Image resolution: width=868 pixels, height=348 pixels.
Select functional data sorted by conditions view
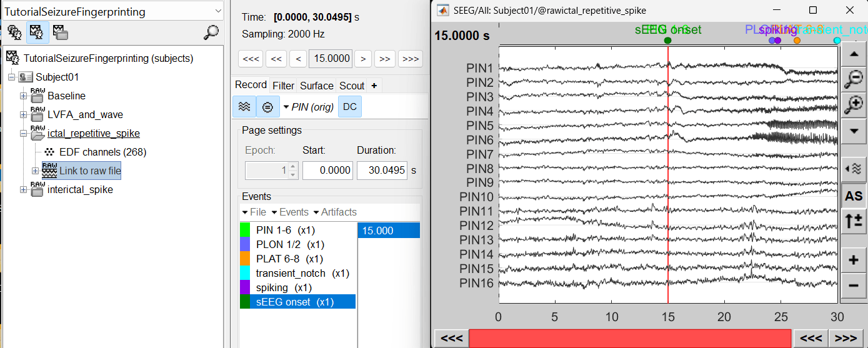coord(61,32)
